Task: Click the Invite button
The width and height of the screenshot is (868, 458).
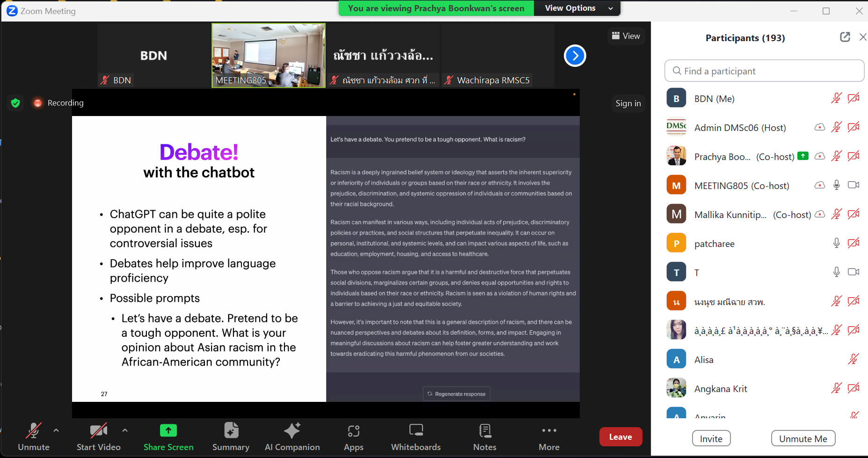Action: click(711, 439)
